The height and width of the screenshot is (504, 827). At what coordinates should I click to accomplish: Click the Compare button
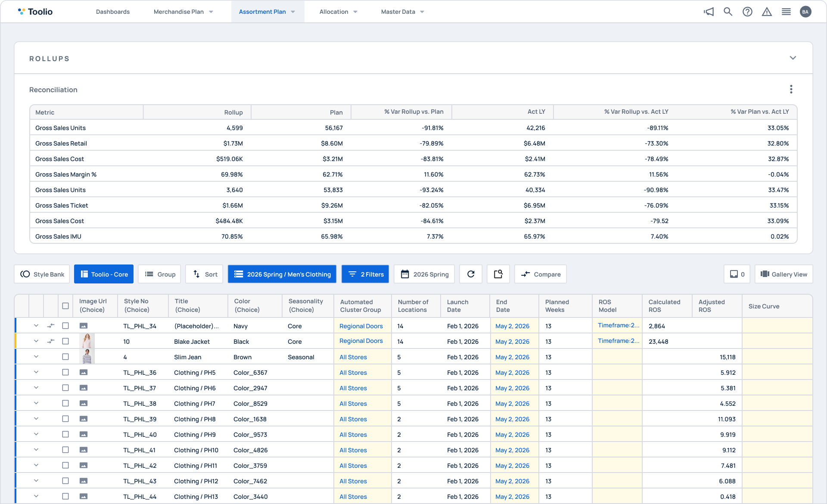(540, 274)
